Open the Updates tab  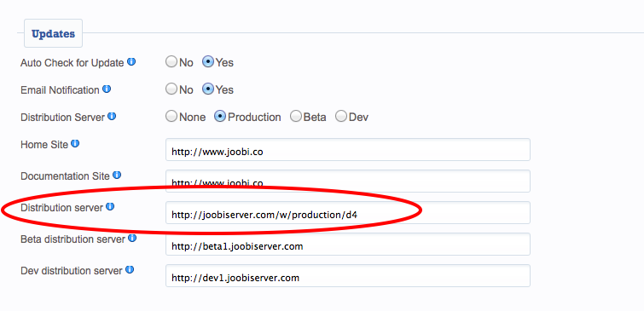[54, 33]
